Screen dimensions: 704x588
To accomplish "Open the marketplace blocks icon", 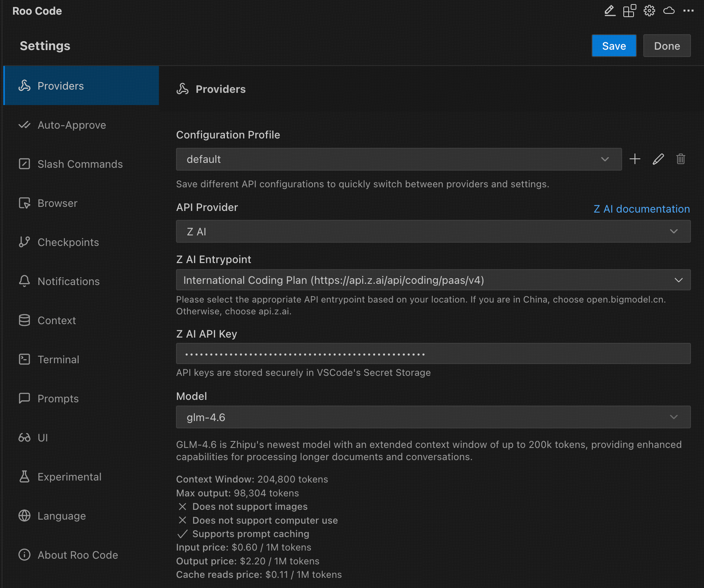I will tap(629, 11).
